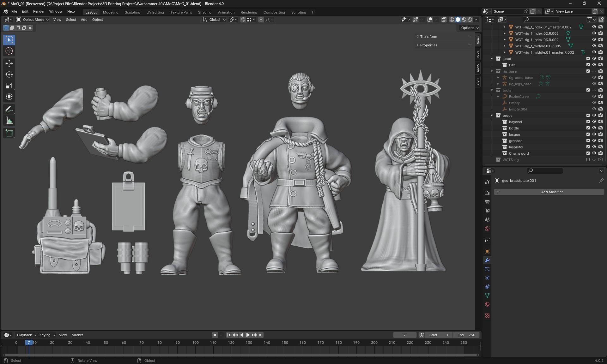Open Object Constraints properties tab icon
This screenshot has width=607, height=364.
tap(487, 287)
